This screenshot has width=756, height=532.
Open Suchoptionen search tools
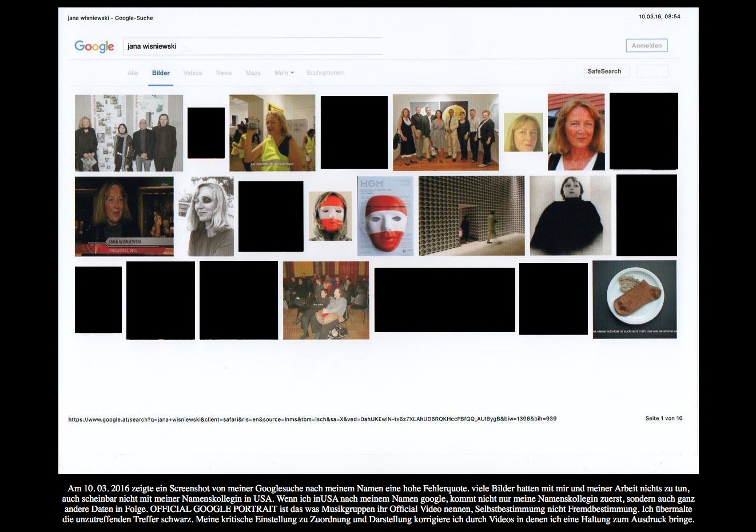(x=325, y=73)
